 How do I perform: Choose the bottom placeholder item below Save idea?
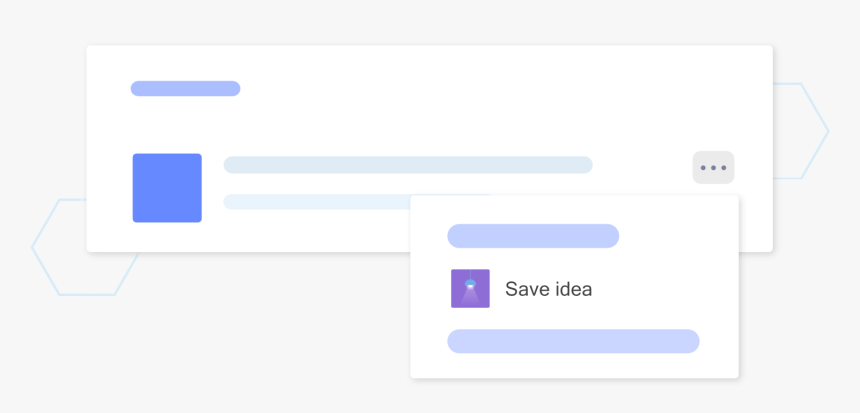tap(573, 341)
